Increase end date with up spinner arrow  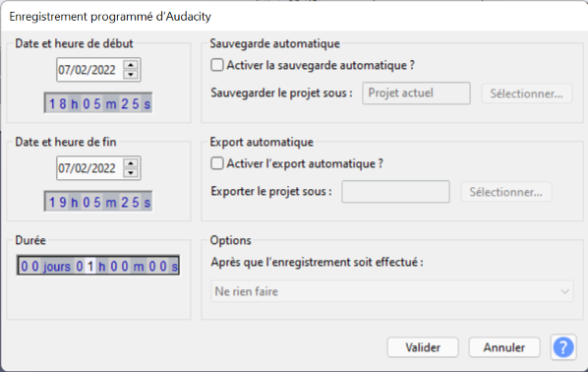click(x=131, y=163)
